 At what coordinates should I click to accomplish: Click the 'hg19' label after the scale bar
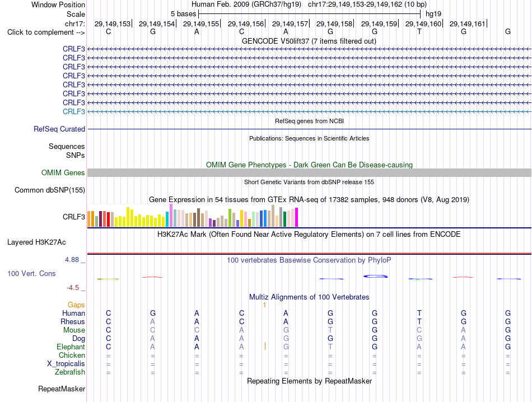pyautogui.click(x=433, y=14)
